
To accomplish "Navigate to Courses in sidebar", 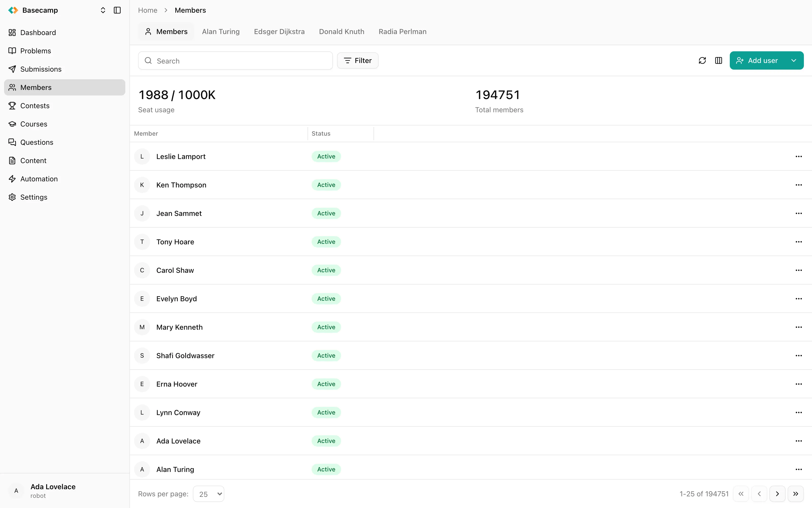I will coord(64,124).
